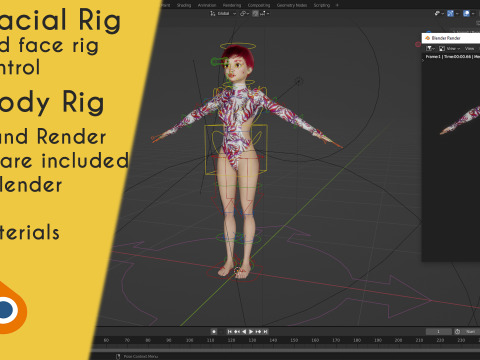The height and width of the screenshot is (360, 480).
Task: Jump to the previous keyframe
Action: point(237,332)
